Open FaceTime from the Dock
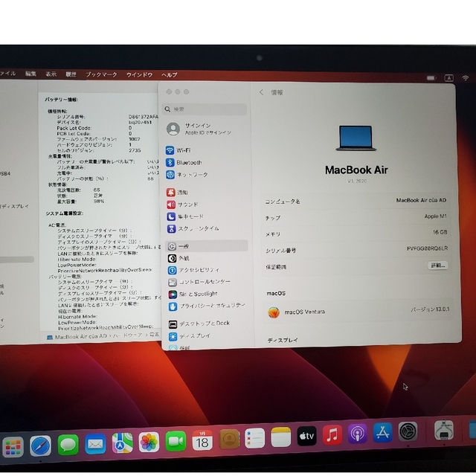This screenshot has height=476, width=476. 176,441
